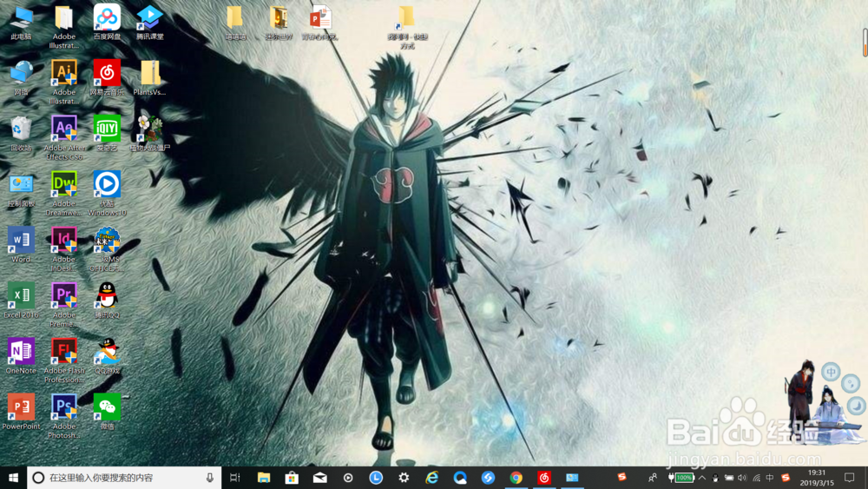This screenshot has height=489, width=868.
Task: Open the QQ游戏 shortcut
Action: [107, 356]
